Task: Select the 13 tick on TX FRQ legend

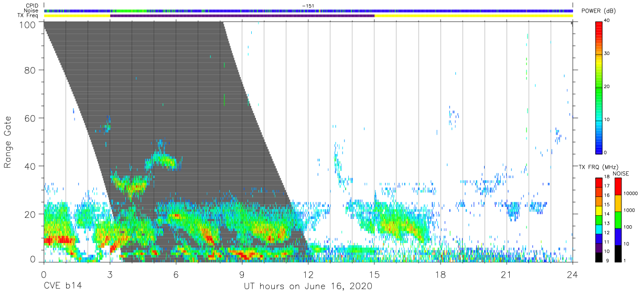Action: (607, 224)
